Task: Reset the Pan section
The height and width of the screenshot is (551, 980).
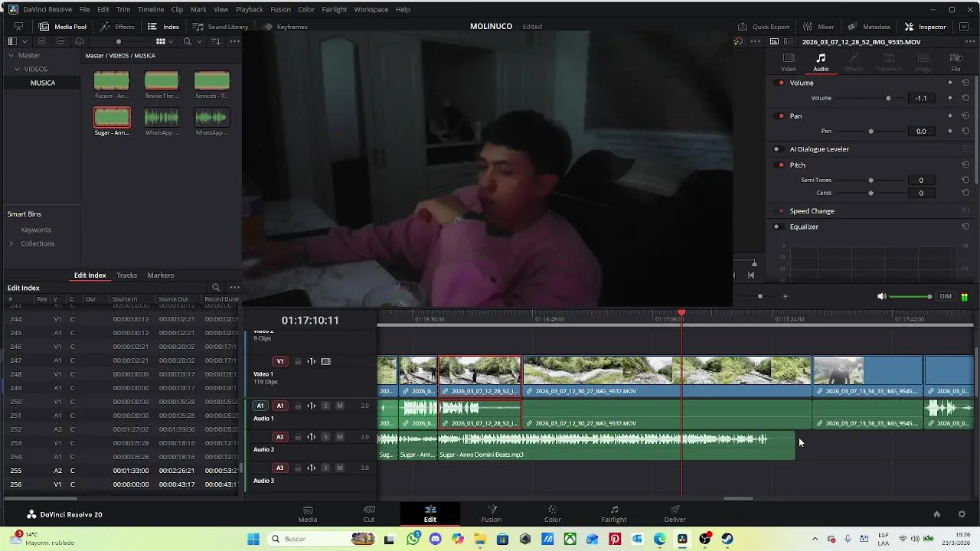Action: [965, 116]
